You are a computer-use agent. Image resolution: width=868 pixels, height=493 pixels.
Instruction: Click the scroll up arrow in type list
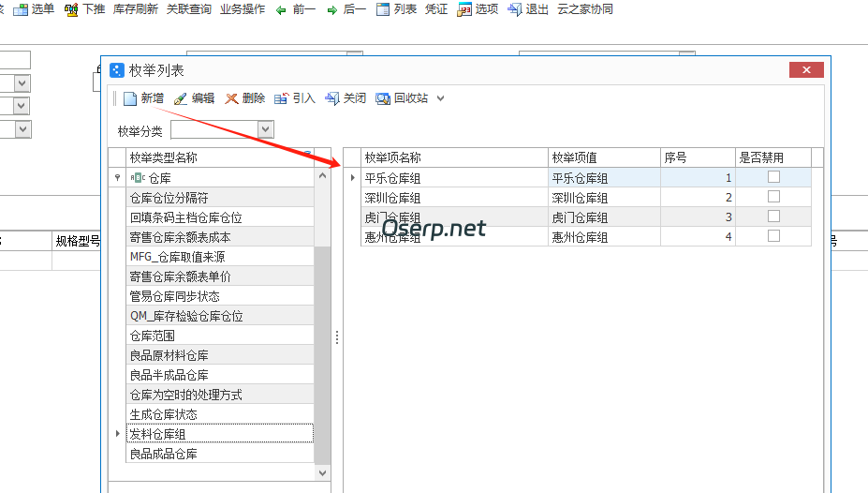(x=322, y=175)
